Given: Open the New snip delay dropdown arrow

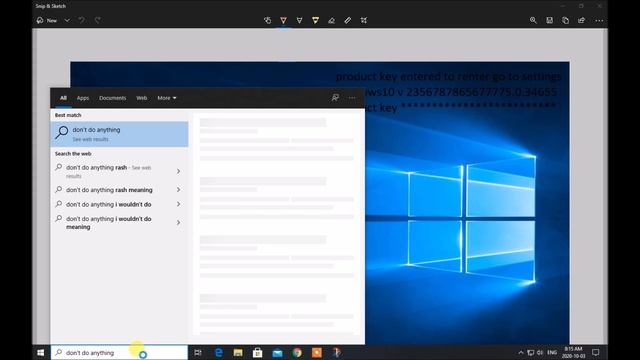Looking at the screenshot, I should click(x=67, y=20).
